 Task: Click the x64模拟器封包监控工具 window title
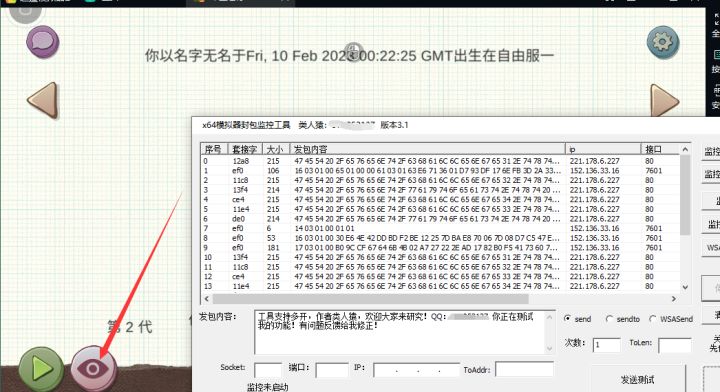pyautogui.click(x=246, y=125)
